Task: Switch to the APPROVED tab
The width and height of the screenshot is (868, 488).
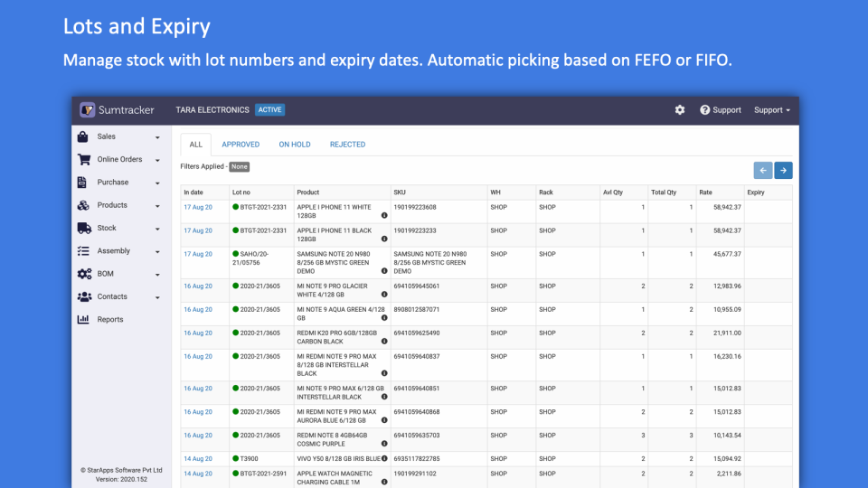Action: [x=241, y=145]
